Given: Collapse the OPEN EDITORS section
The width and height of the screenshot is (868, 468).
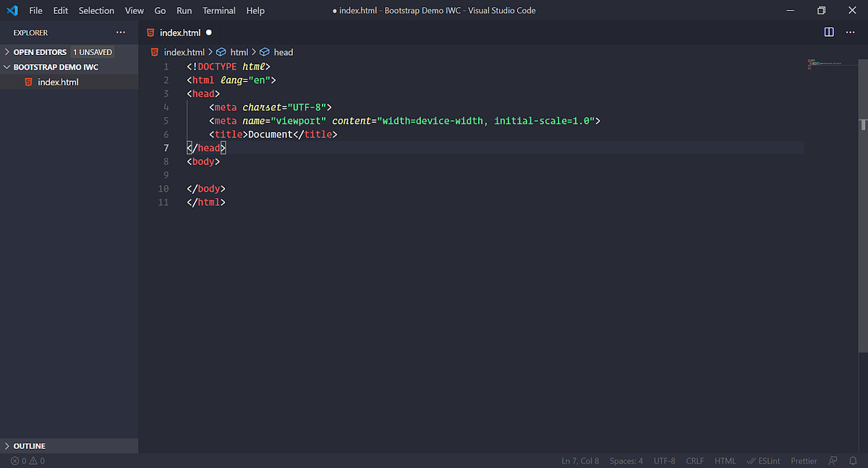Looking at the screenshot, I should point(40,51).
